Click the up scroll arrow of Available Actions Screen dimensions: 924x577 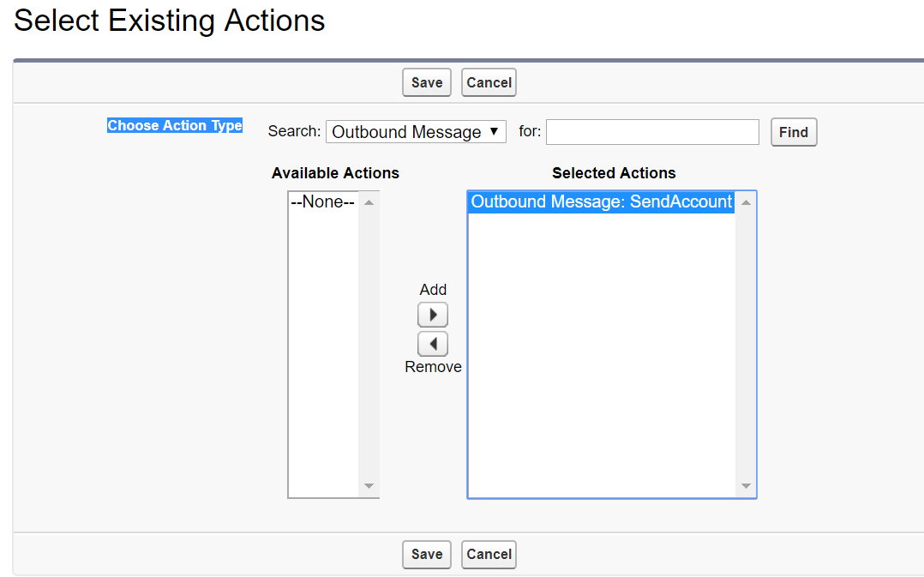(x=369, y=201)
